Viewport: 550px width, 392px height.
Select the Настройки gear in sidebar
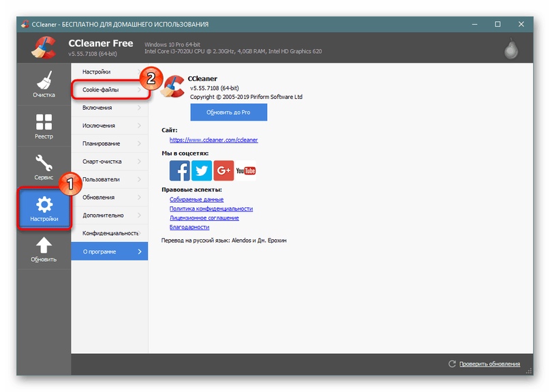pos(44,209)
